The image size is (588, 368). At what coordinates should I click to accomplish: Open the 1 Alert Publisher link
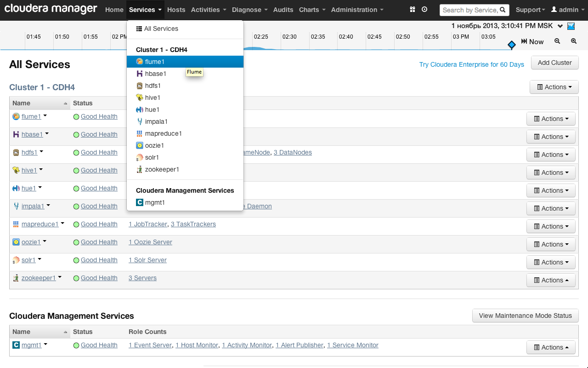tap(300, 345)
